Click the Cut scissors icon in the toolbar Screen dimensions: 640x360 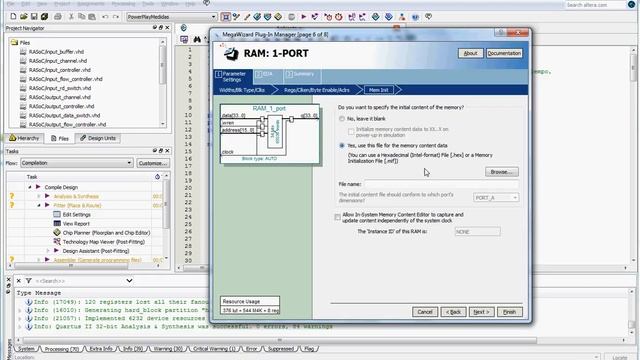point(71,17)
